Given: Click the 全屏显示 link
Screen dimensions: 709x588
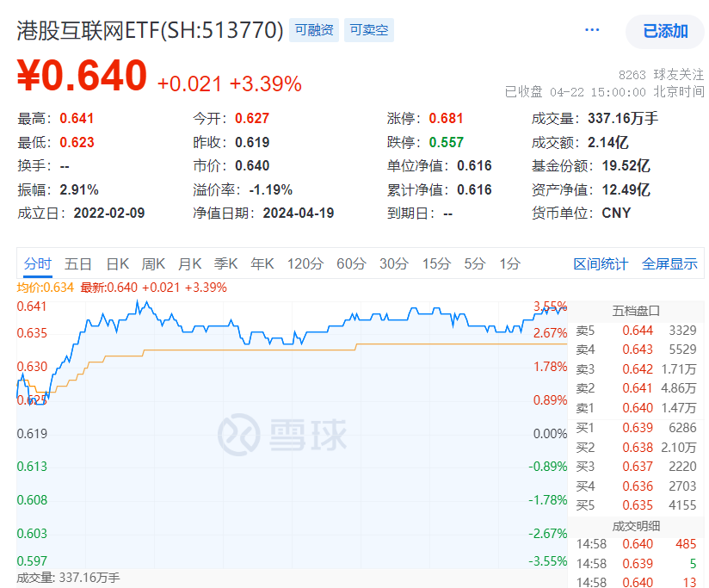Looking at the screenshot, I should [669, 264].
